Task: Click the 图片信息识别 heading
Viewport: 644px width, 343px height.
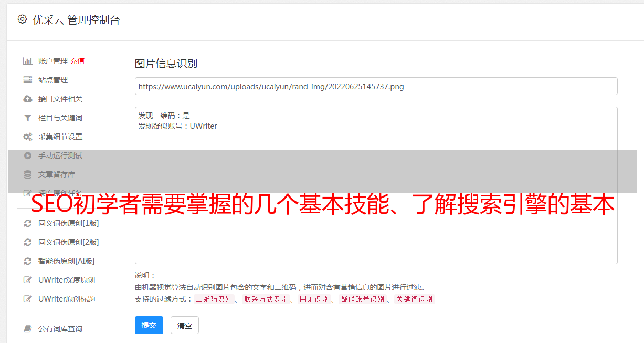Action: (x=166, y=64)
